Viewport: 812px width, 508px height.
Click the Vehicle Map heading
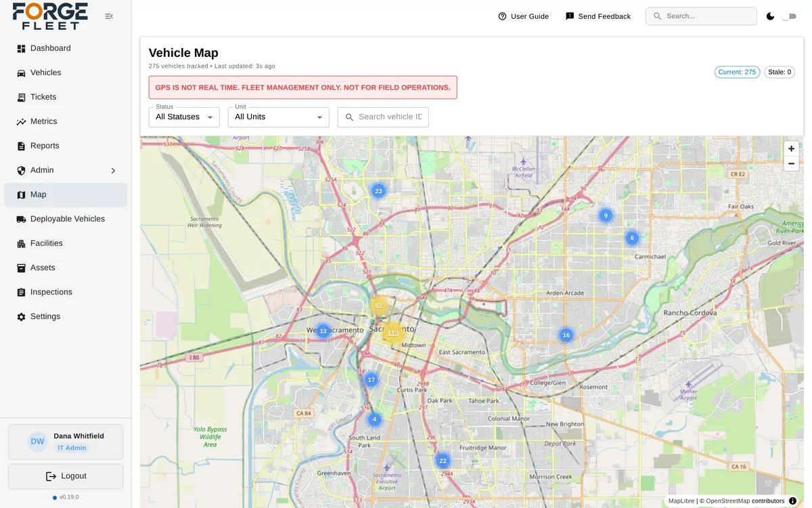click(x=183, y=53)
